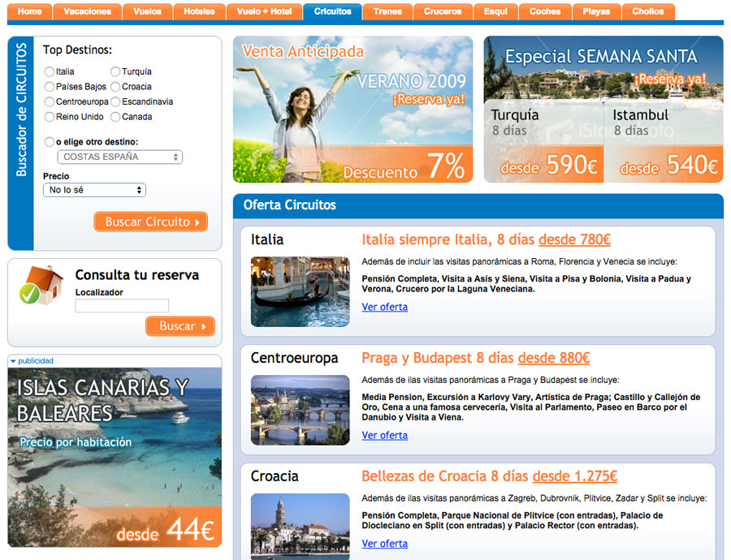Expand the Precio 'No lo sé' dropdown

click(94, 190)
